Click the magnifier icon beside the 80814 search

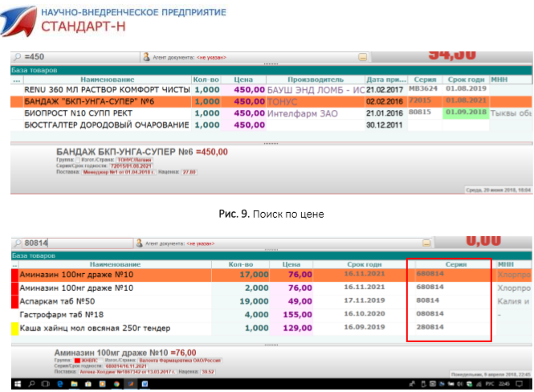pos(18,243)
